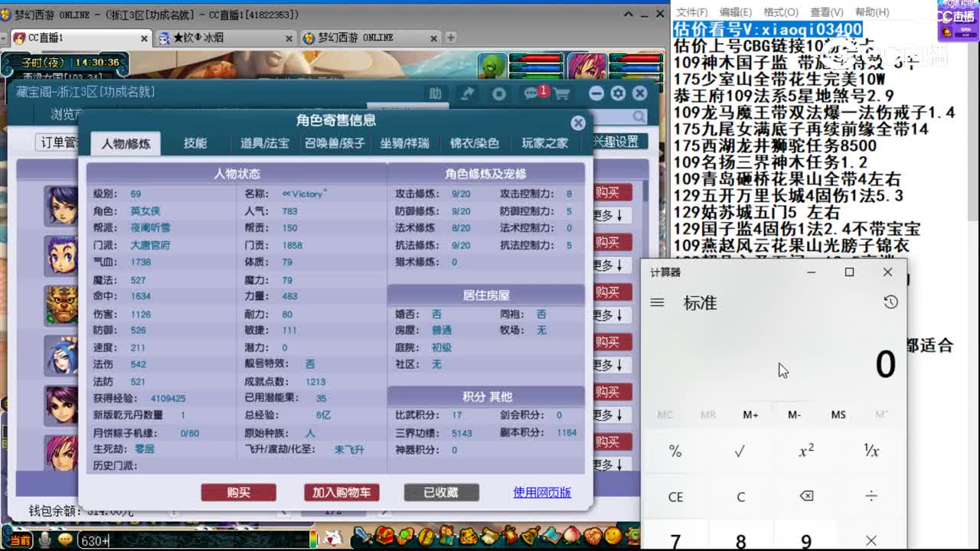
Task: Click the dragon-head avatar in the listing
Action: (61, 305)
